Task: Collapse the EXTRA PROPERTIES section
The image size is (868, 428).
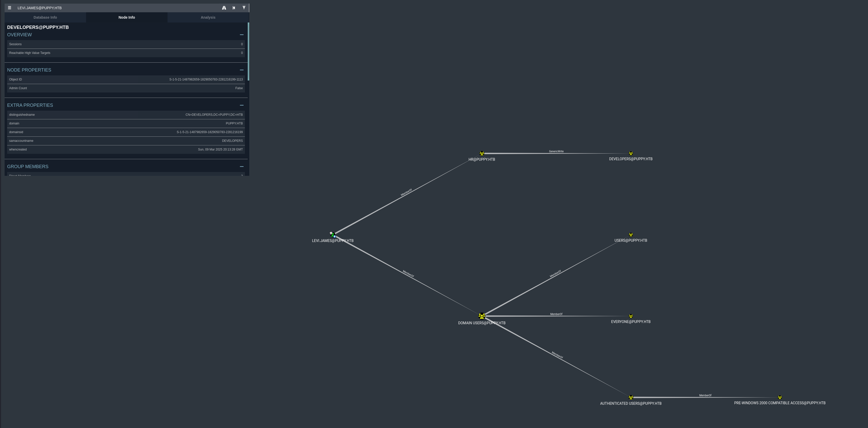Action: tap(242, 105)
